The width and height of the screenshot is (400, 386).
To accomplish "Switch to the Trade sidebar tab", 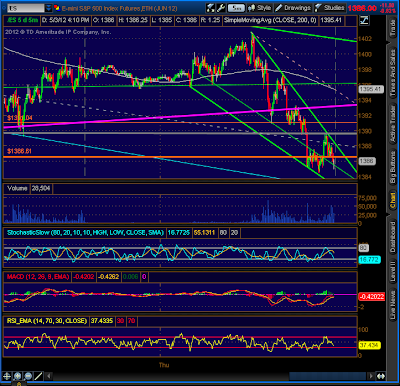I will [x=393, y=29].
